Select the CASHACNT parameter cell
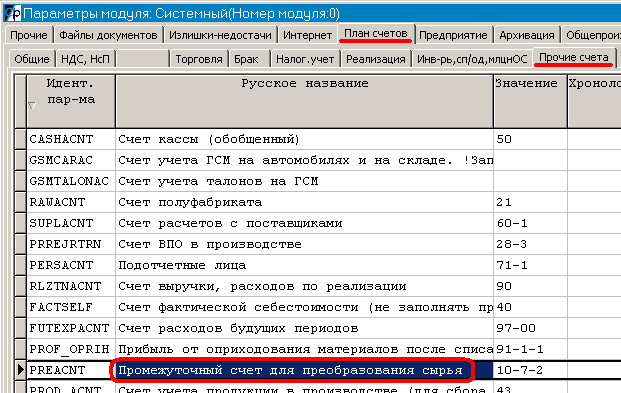Image resolution: width=621 pixels, height=393 pixels. coord(70,139)
